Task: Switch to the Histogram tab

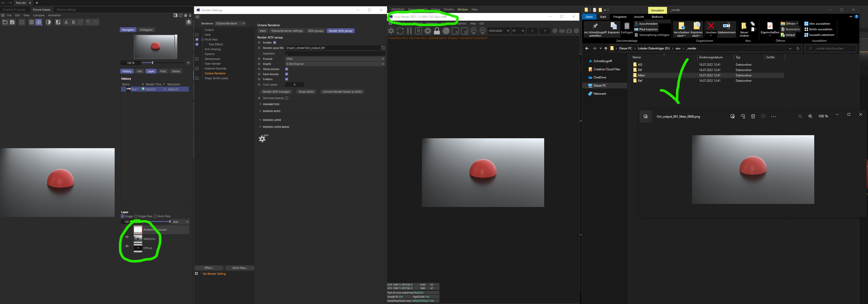Action: pos(146,30)
